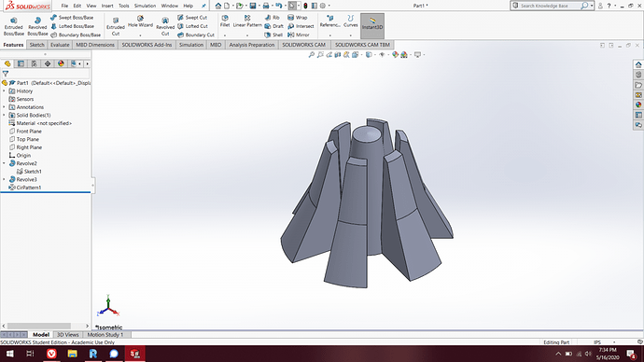Image resolution: width=644 pixels, height=362 pixels.
Task: Choose the Intersect feature
Action: pyautogui.click(x=301, y=26)
